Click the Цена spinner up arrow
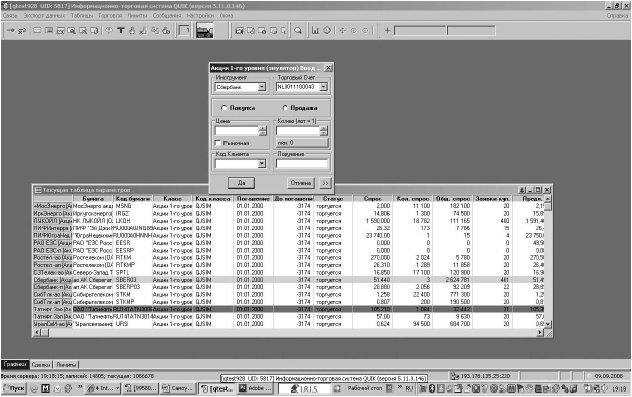Viewport: 632px width, 397px height. click(263, 128)
